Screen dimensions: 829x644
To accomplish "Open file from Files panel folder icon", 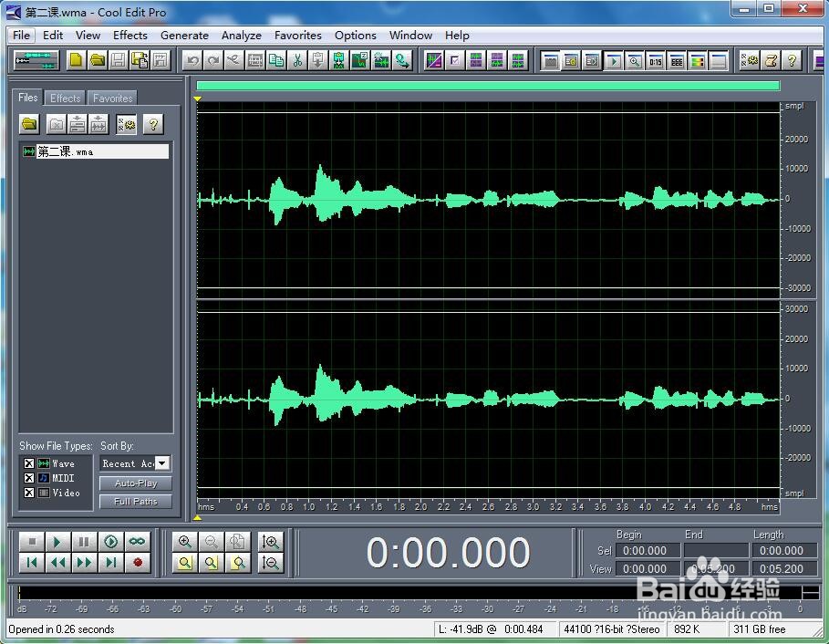I will [29, 125].
